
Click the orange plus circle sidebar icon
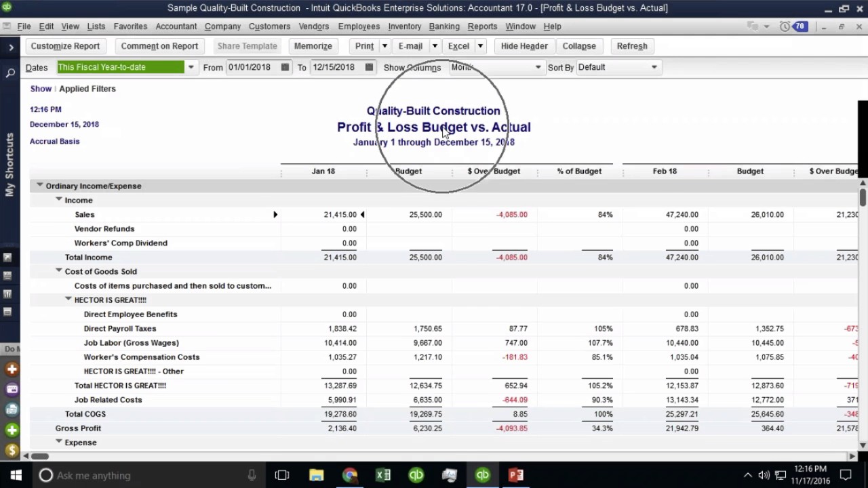(12, 369)
